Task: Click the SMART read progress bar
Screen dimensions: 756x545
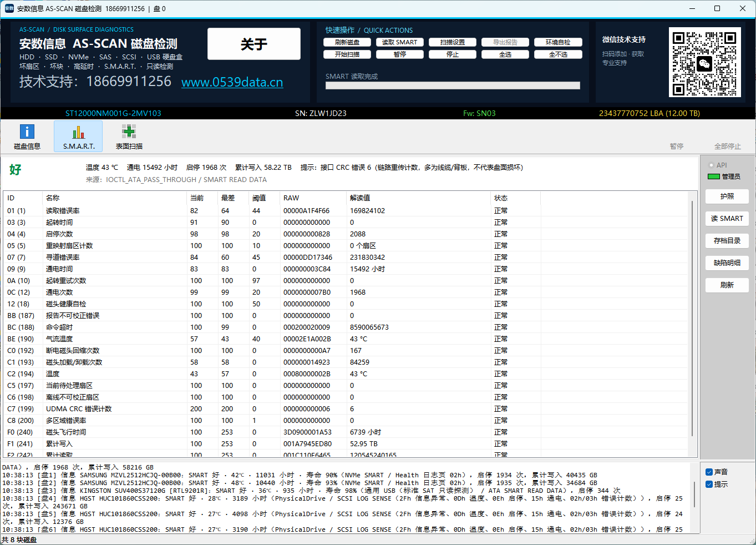Action: (453, 85)
